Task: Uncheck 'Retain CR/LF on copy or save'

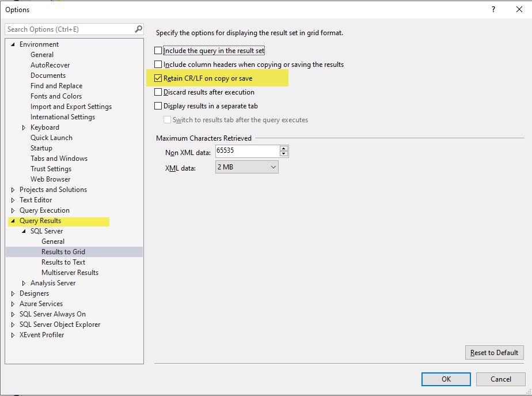Action: click(x=158, y=78)
